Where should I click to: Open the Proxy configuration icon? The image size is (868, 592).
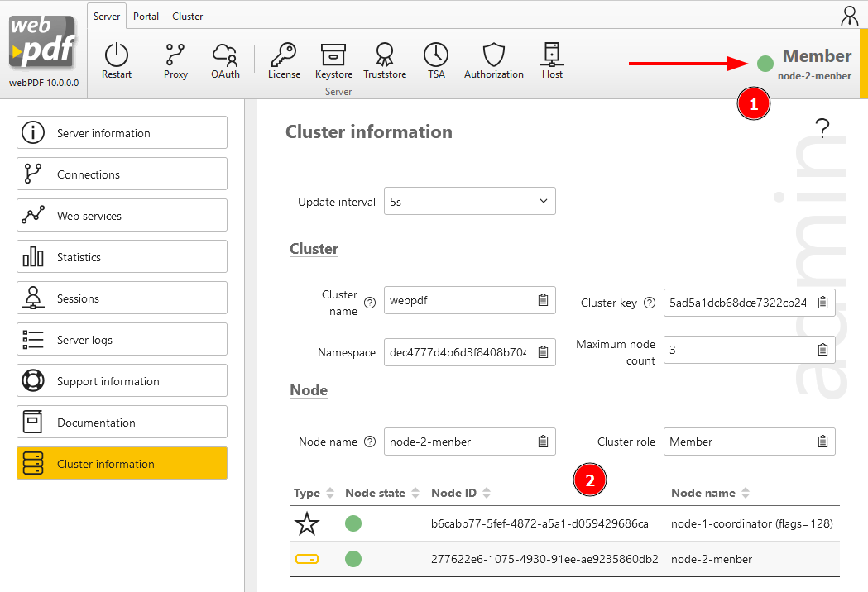175,60
